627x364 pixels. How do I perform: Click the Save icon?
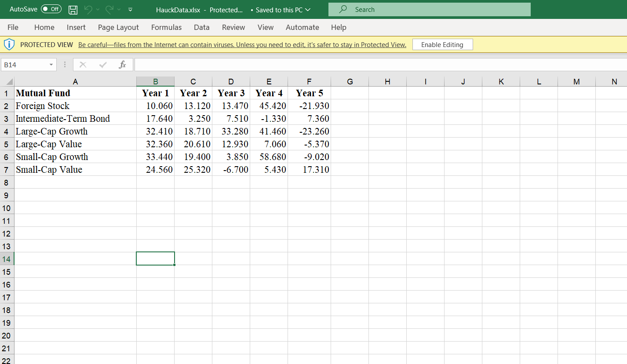[x=73, y=9]
